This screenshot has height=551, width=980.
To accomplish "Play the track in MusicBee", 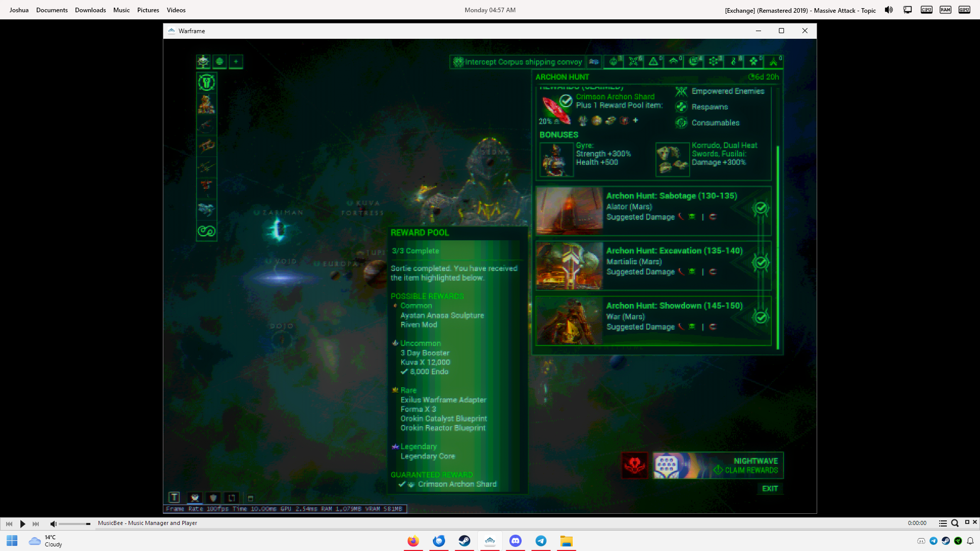I will 22,523.
